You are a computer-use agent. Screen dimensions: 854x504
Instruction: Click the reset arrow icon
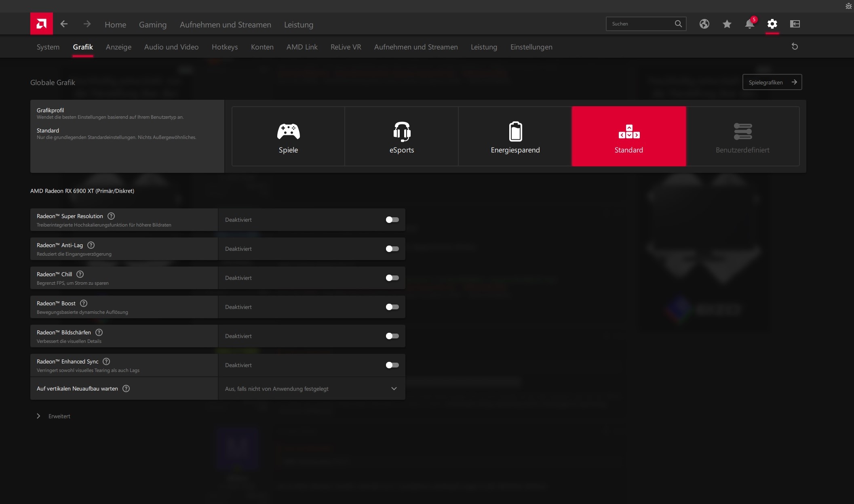pos(795,46)
